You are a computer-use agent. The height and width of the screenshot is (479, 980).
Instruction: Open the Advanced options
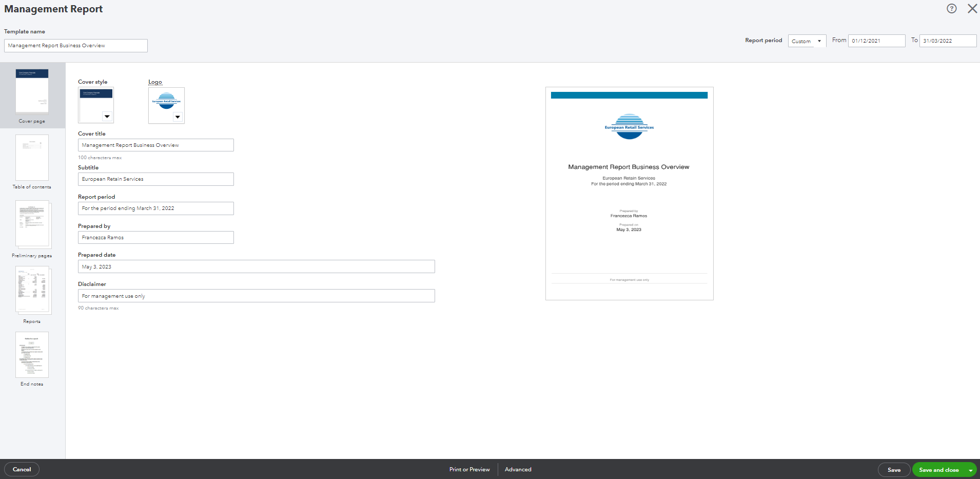point(518,469)
